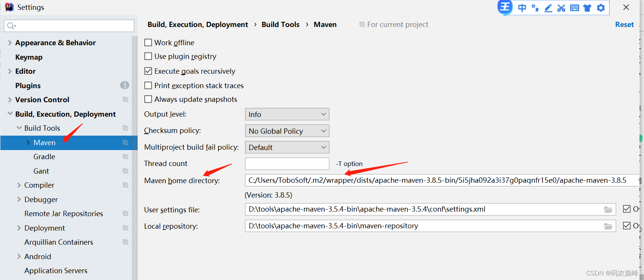Enable Use plugin registry checkbox

pyautogui.click(x=148, y=56)
